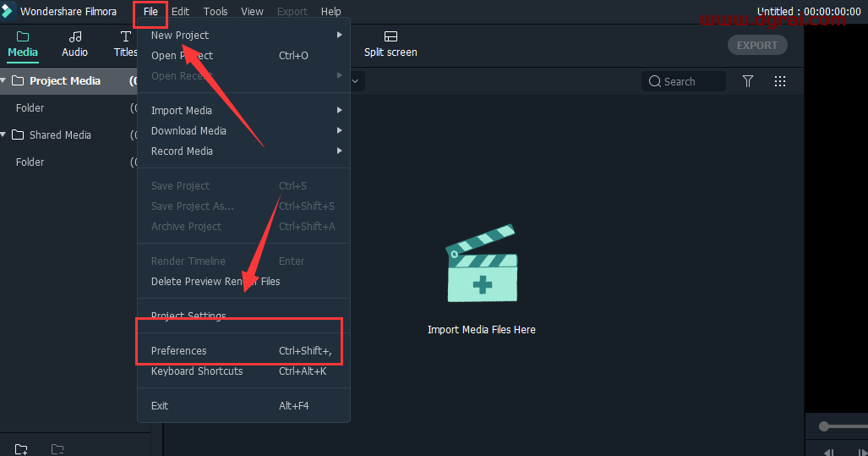
Task: Click the preview zoom slider handle
Action: [x=824, y=426]
